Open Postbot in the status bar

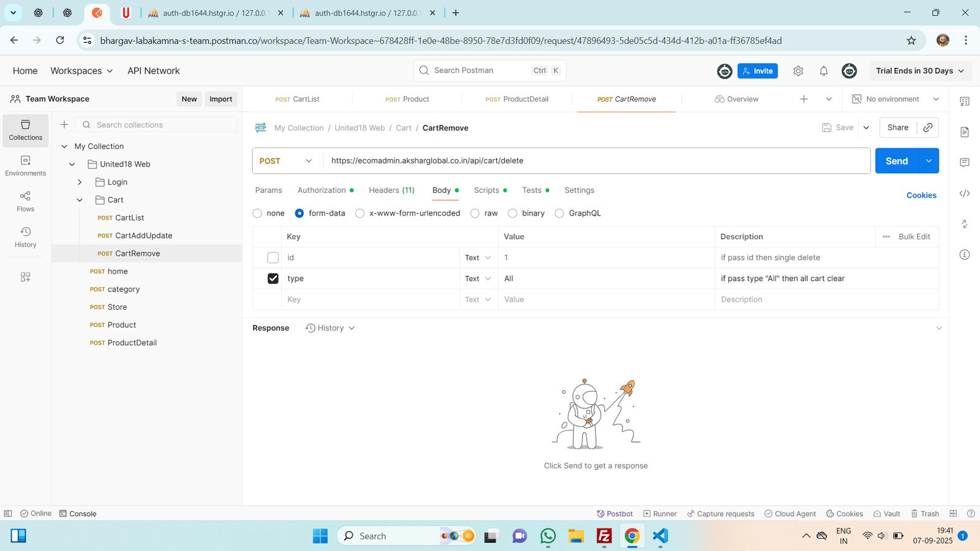[x=615, y=514]
